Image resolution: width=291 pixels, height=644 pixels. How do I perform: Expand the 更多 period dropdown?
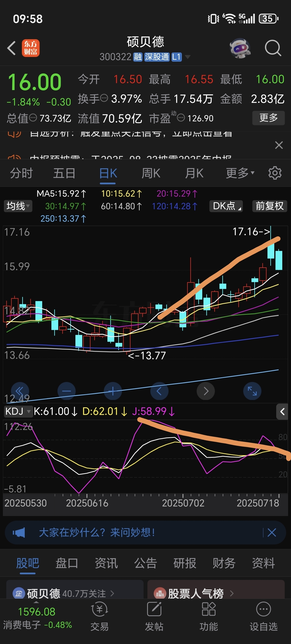(240, 173)
